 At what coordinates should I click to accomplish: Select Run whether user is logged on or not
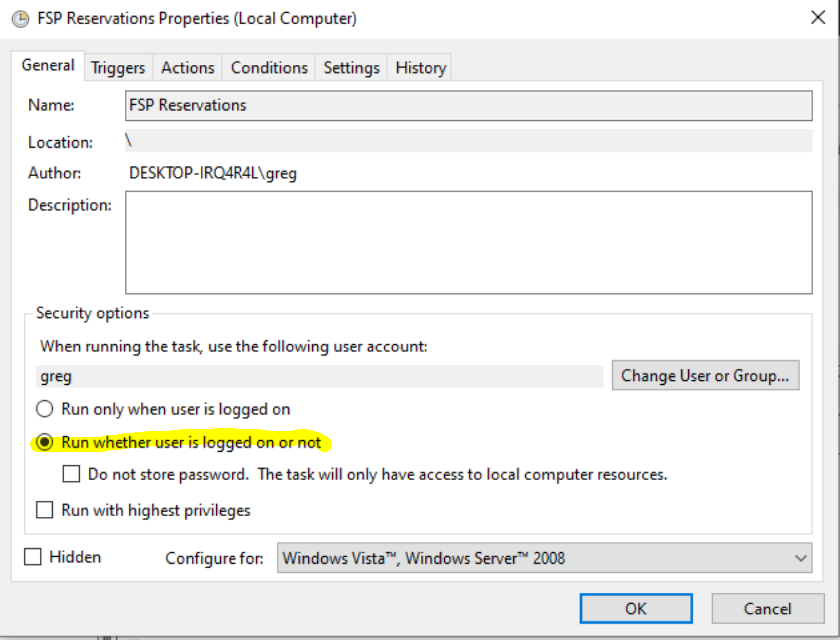coord(45,442)
